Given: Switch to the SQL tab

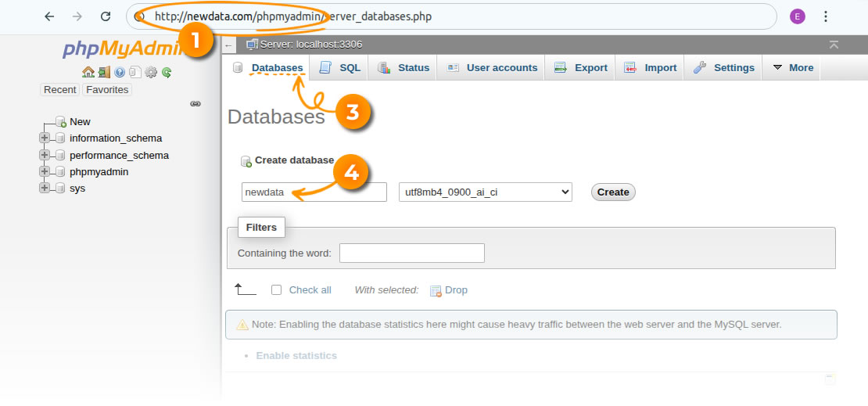Looking at the screenshot, I should tap(340, 67).
